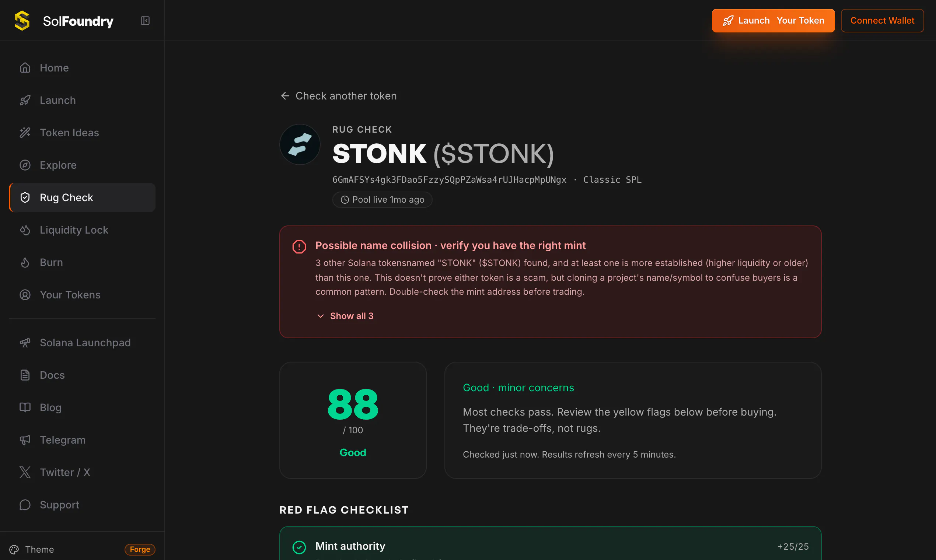Screen dimensions: 936x560
Task: Open Home via house icon
Action: (x=25, y=68)
